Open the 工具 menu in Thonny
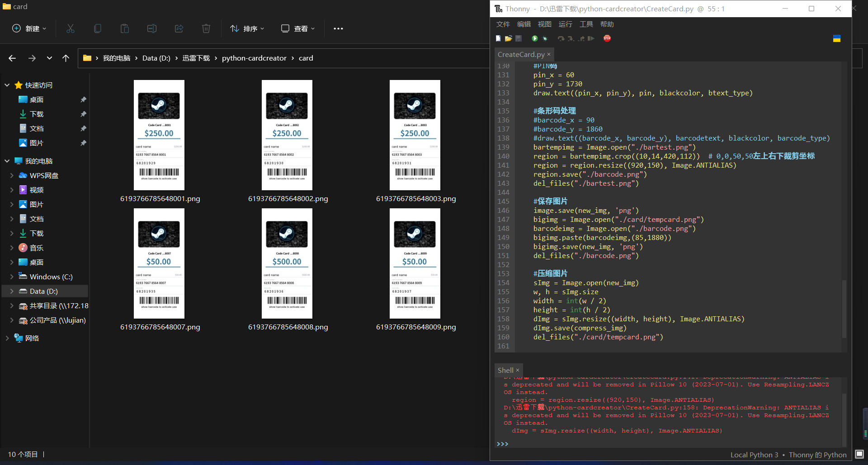 click(586, 24)
